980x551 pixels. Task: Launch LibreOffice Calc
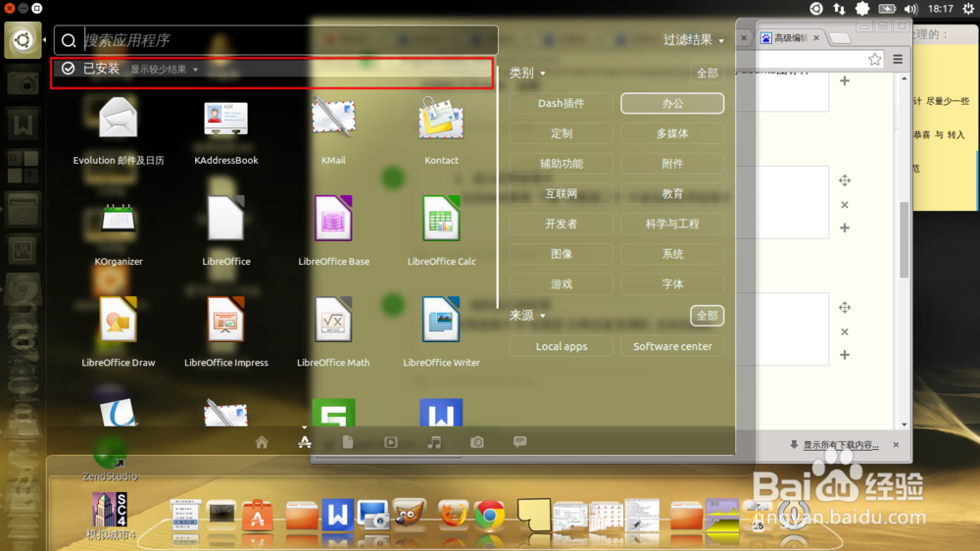click(441, 231)
